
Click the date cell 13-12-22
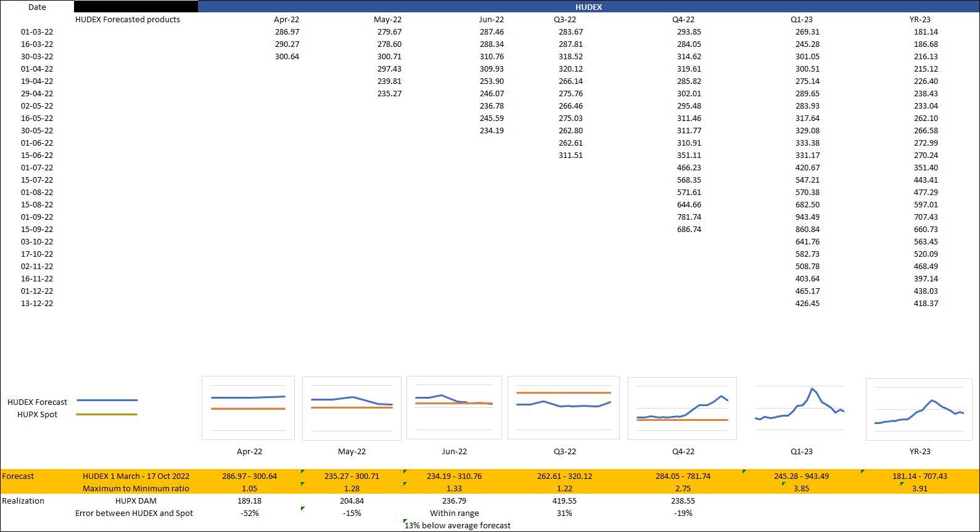37,303
